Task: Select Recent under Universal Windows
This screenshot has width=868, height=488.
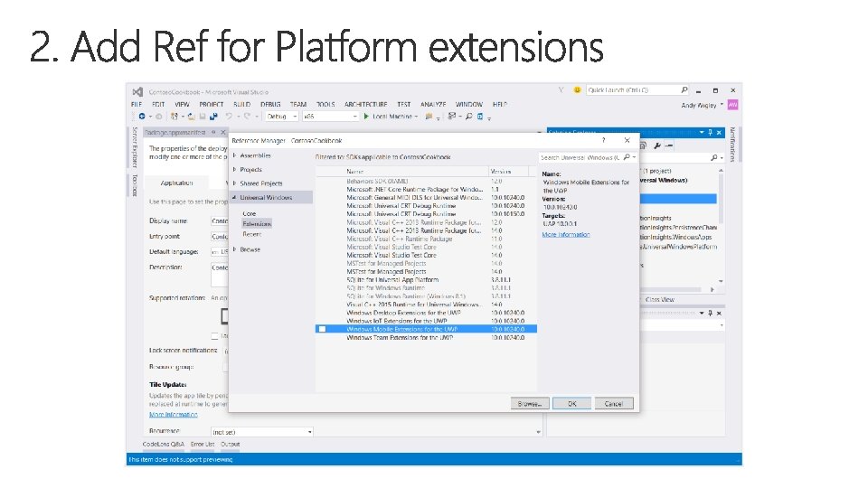Action: 252,234
